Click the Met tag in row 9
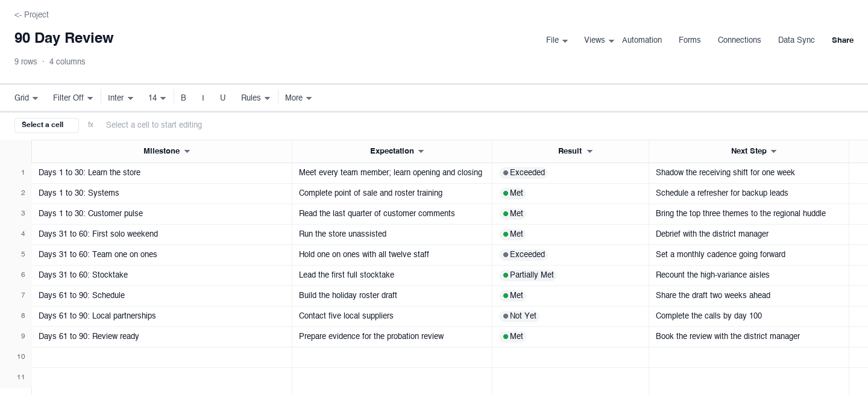Screen dimensions: 868x395 click(513, 337)
